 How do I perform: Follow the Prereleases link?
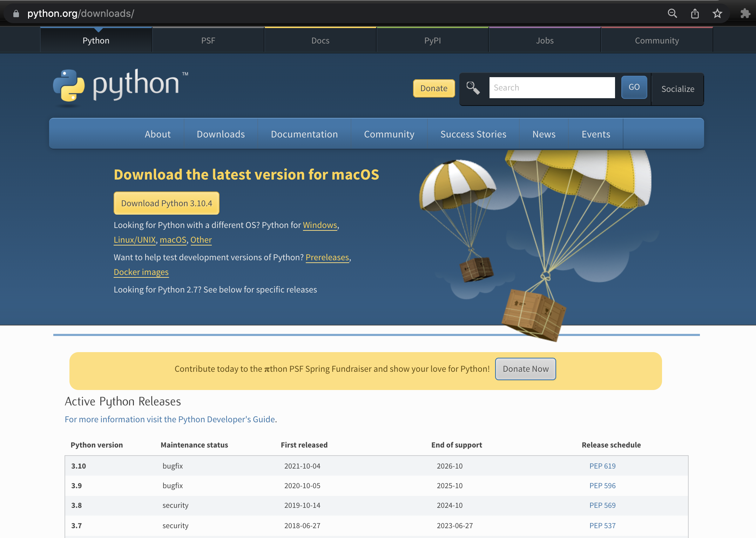coord(327,257)
